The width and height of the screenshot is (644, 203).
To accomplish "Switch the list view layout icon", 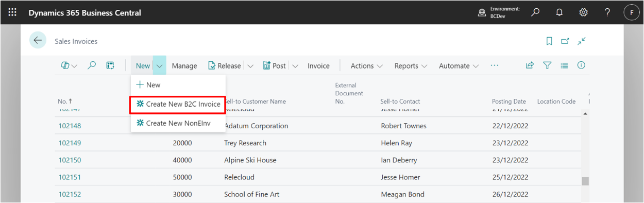I will 564,65.
